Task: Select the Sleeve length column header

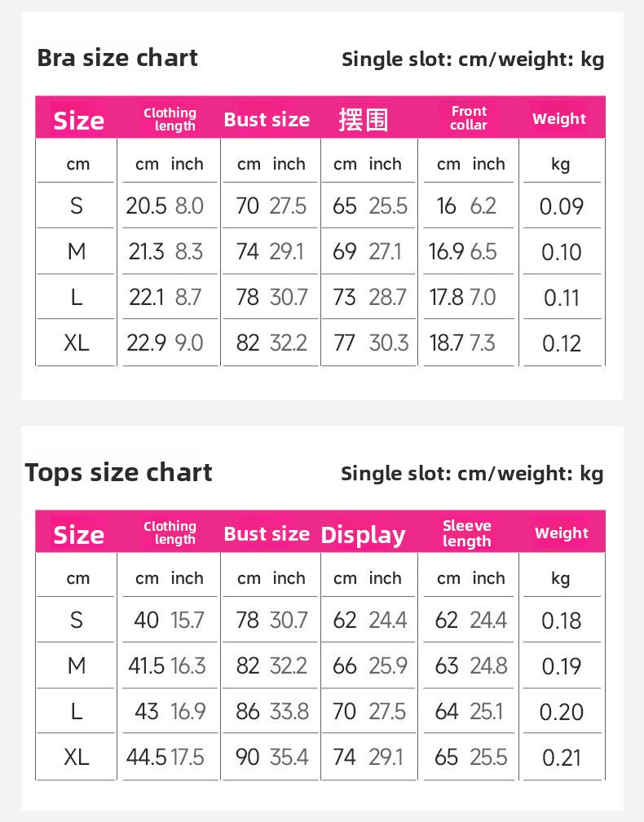Action: tap(467, 533)
